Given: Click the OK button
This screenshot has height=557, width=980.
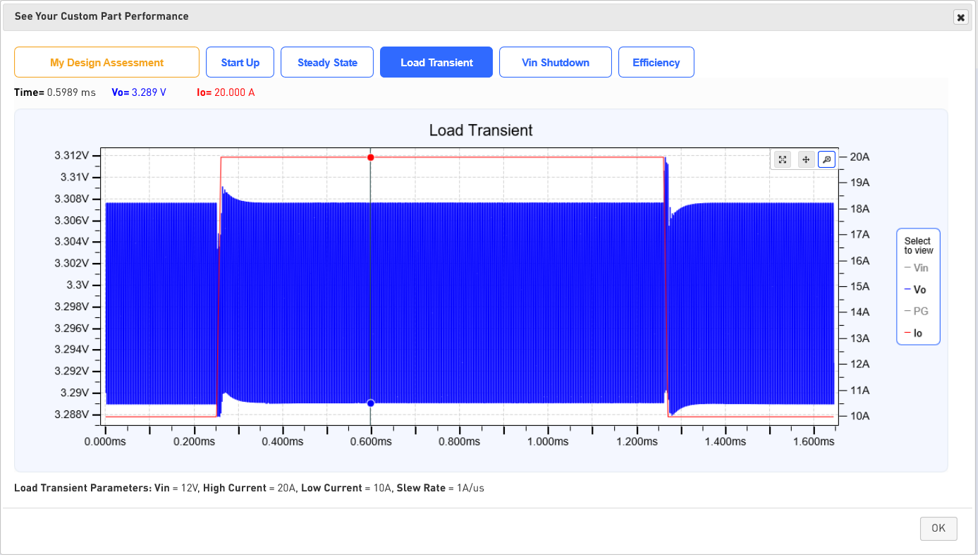Looking at the screenshot, I should 938,528.
